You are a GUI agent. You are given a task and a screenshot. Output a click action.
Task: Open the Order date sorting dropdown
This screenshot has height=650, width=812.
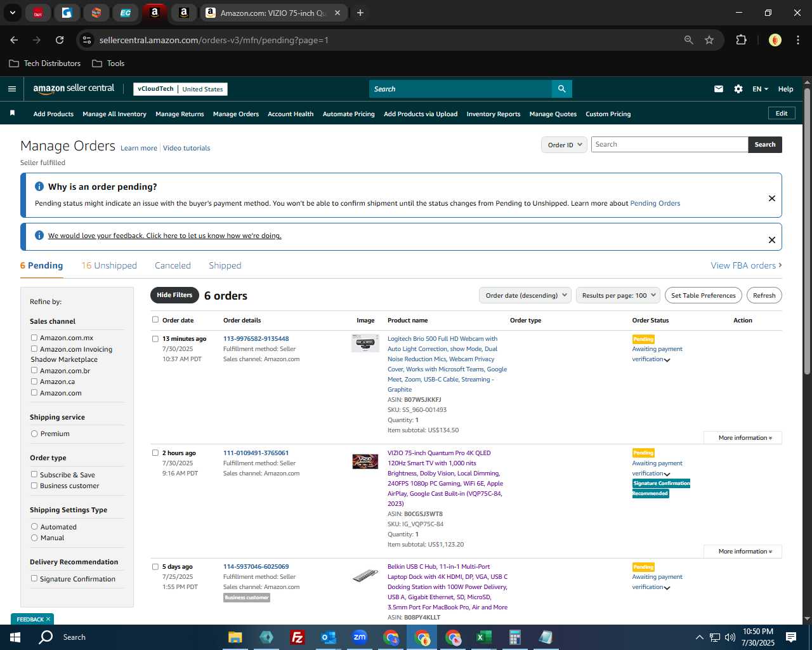coord(525,295)
